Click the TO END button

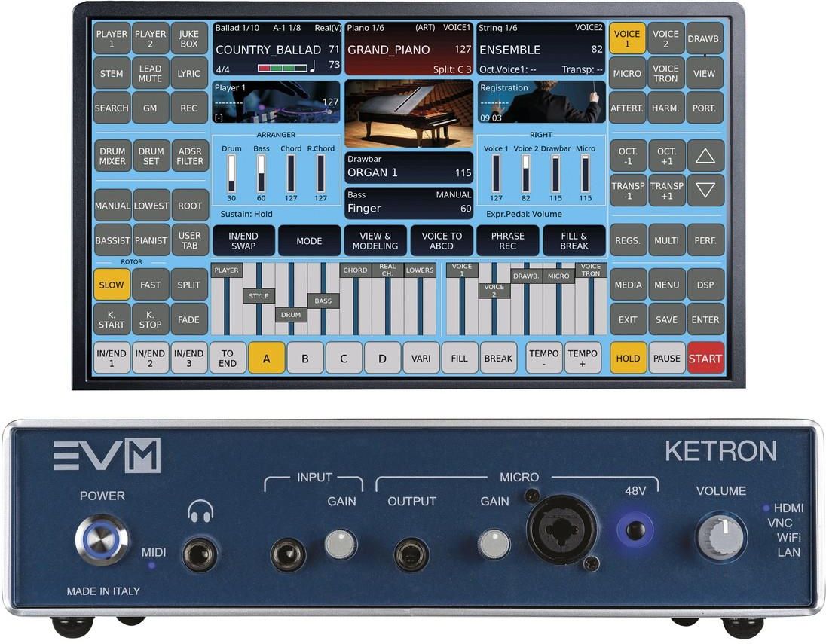(228, 358)
